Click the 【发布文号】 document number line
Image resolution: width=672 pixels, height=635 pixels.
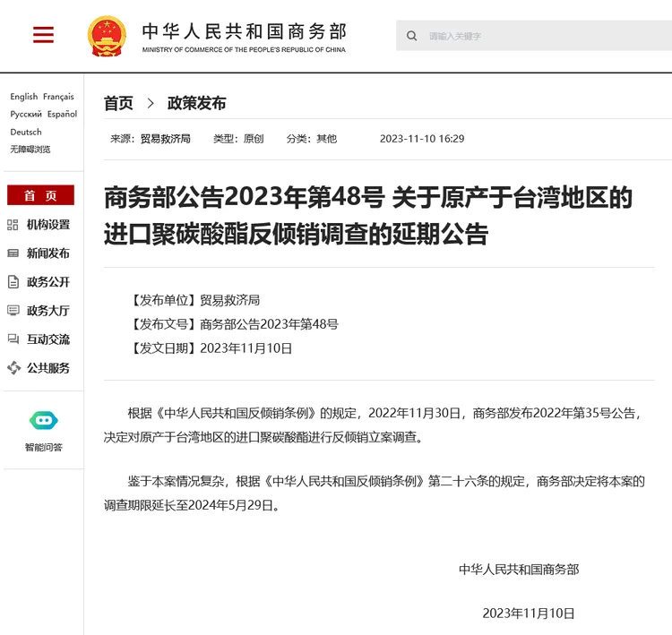[x=234, y=324]
